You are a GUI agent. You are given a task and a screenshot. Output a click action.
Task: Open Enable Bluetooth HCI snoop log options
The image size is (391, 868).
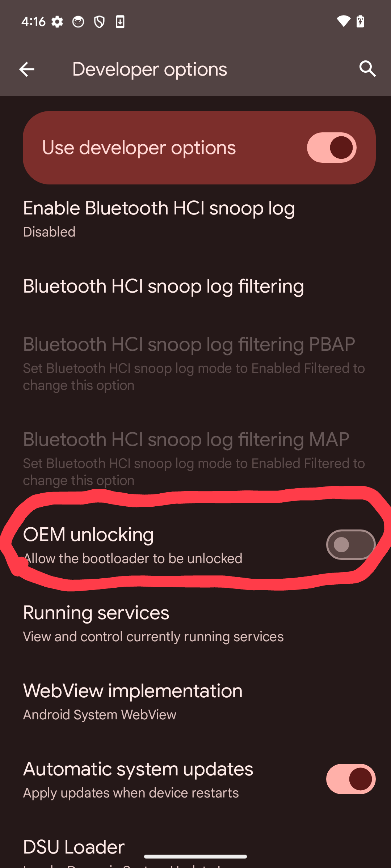pyautogui.click(x=195, y=219)
